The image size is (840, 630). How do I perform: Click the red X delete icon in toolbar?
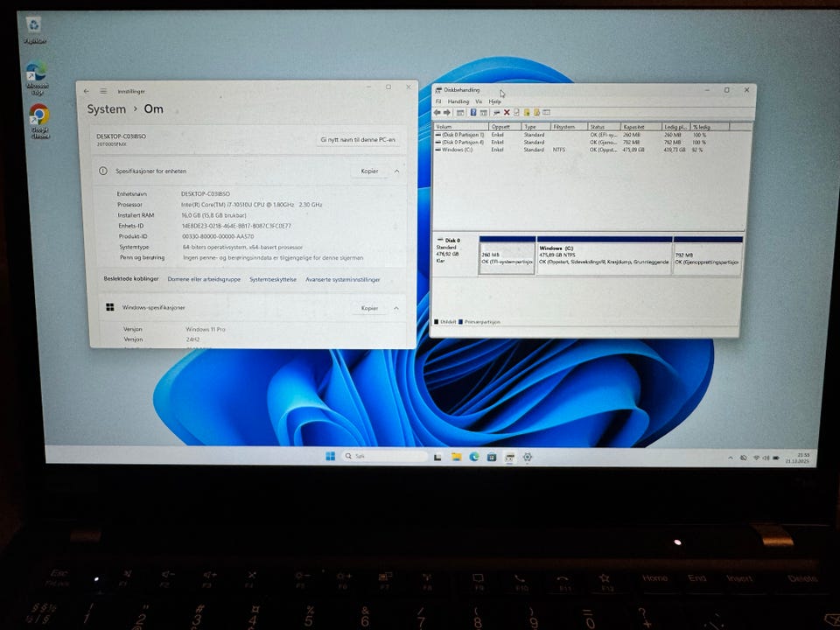click(507, 113)
